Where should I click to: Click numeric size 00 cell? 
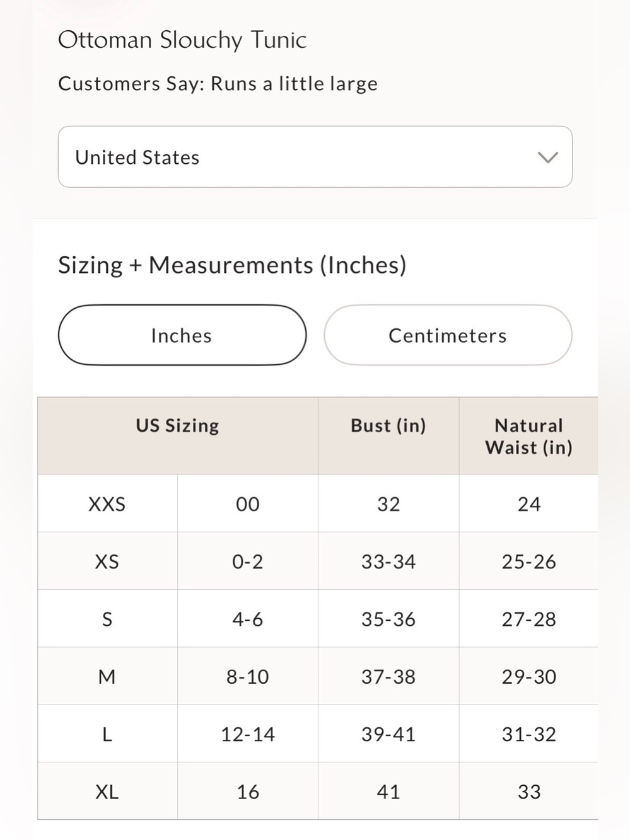pyautogui.click(x=248, y=503)
